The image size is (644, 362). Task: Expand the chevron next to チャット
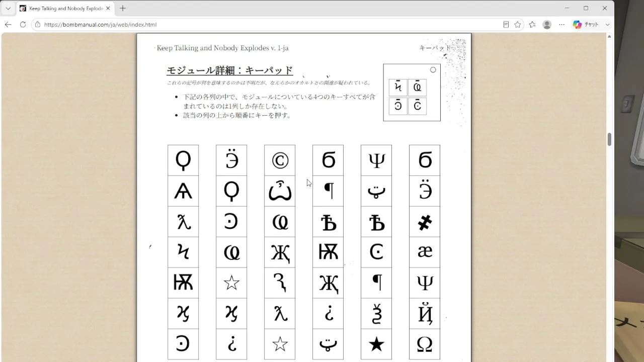click(607, 25)
